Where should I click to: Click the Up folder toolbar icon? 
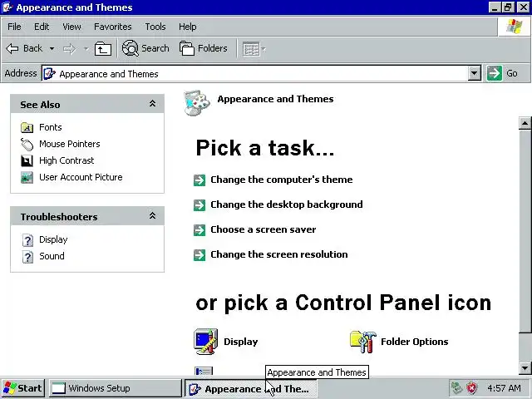(103, 49)
